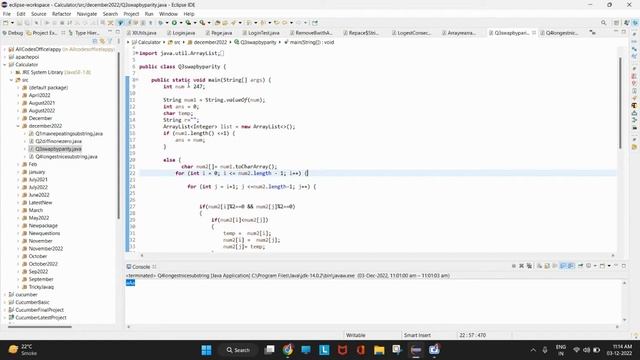Screen dimensions: 640x360
Task: Open Package Explorer view menu icon
Action: pos(119,41)
